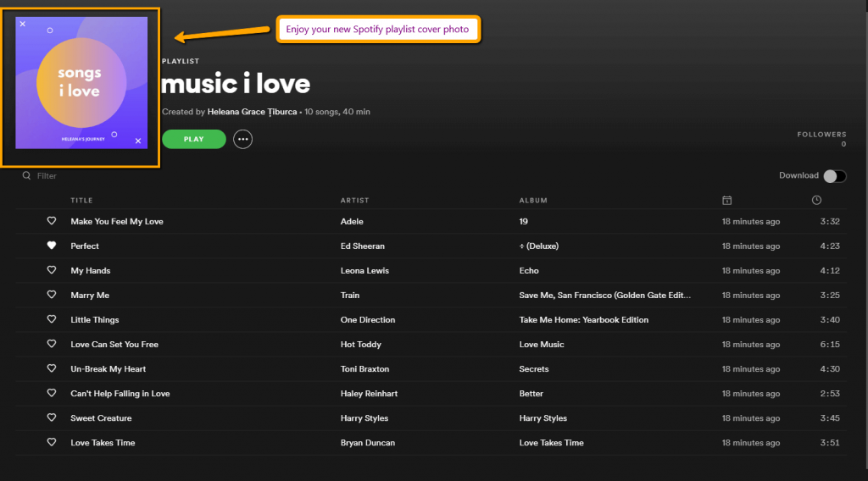Sort by duration clock icon
868x481 pixels.
tap(816, 200)
